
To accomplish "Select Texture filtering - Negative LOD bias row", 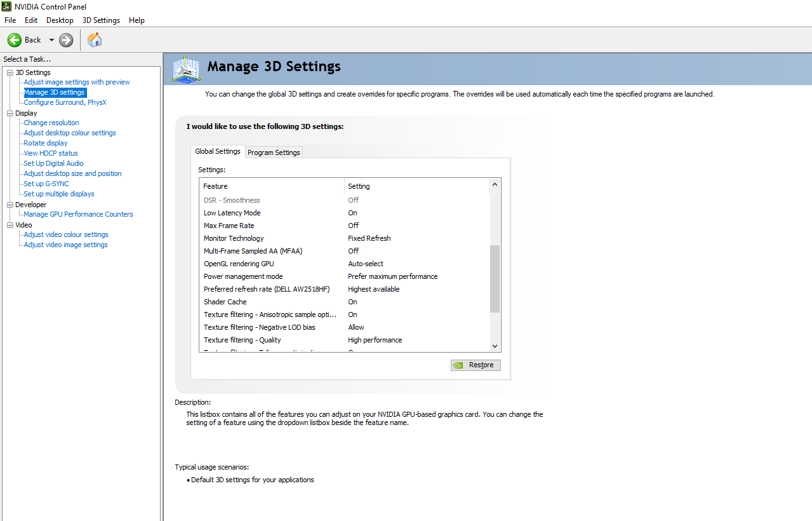I will click(345, 327).
